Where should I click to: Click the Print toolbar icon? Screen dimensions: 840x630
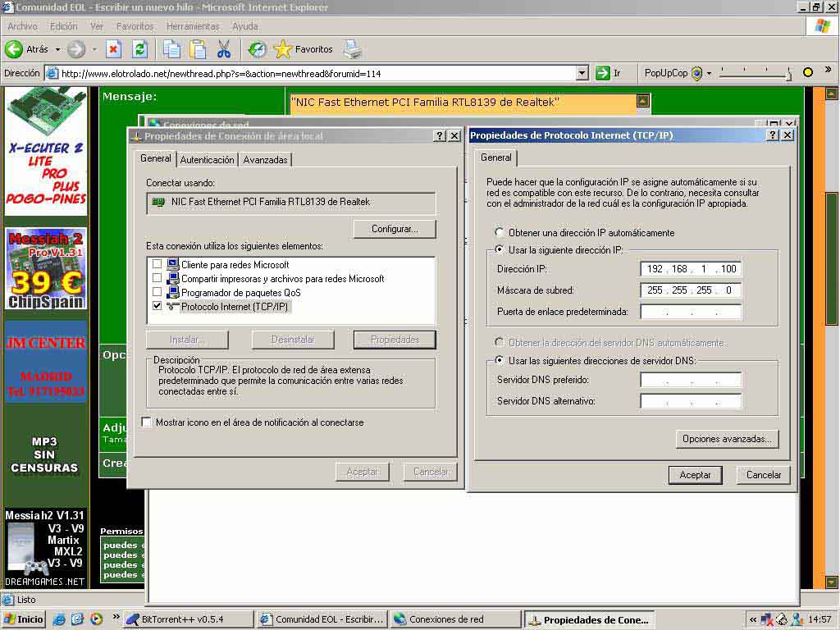(352, 49)
